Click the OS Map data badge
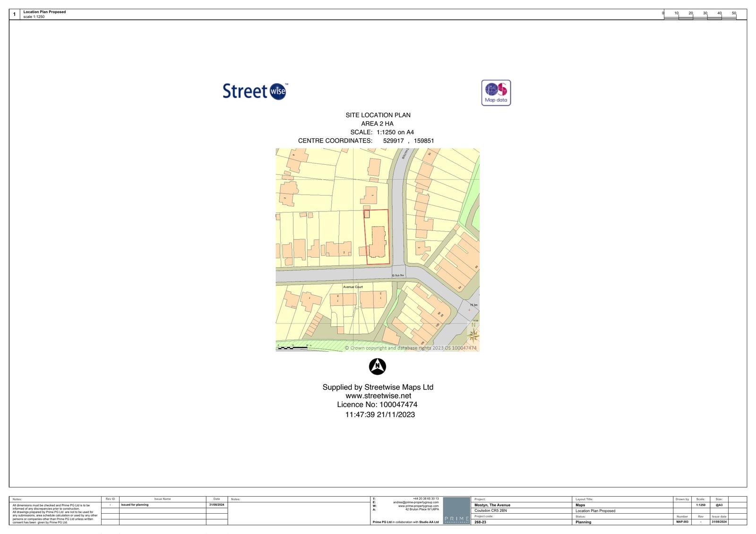 (x=496, y=93)
